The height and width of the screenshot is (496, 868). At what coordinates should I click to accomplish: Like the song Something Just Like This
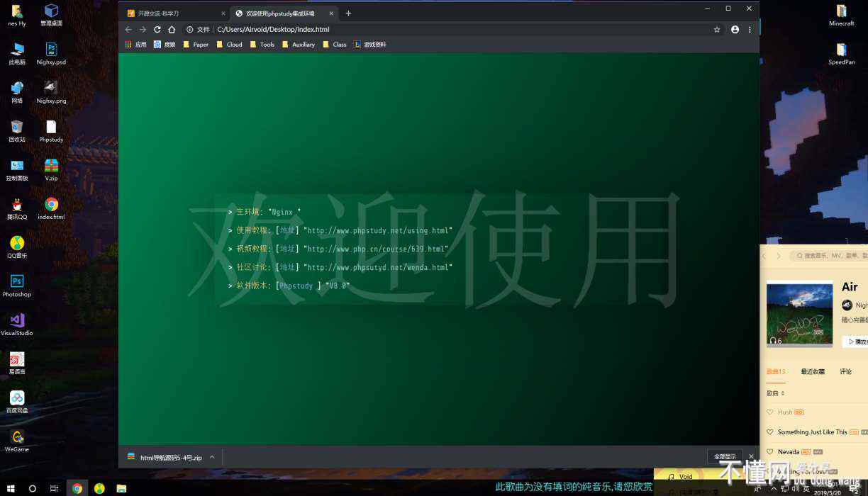coord(770,432)
